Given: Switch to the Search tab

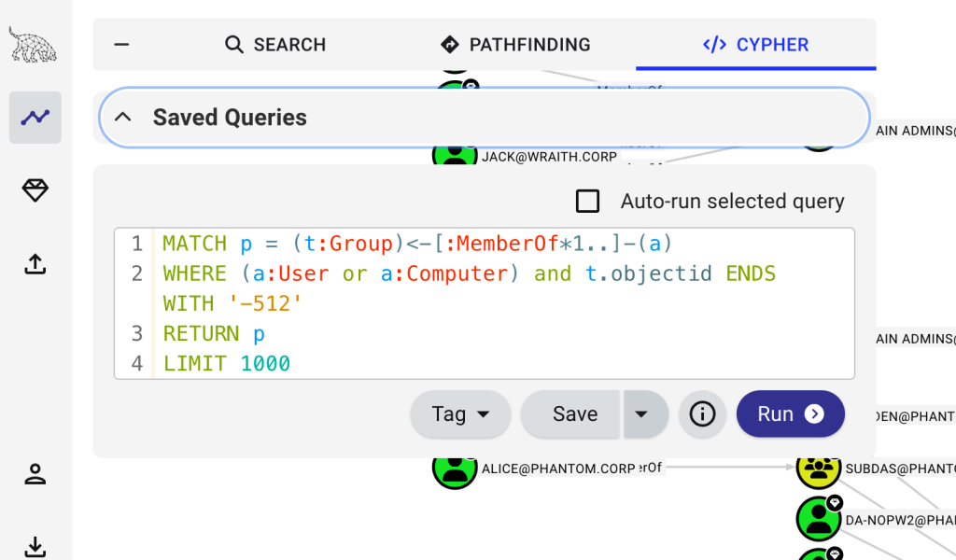Looking at the screenshot, I should 275,45.
